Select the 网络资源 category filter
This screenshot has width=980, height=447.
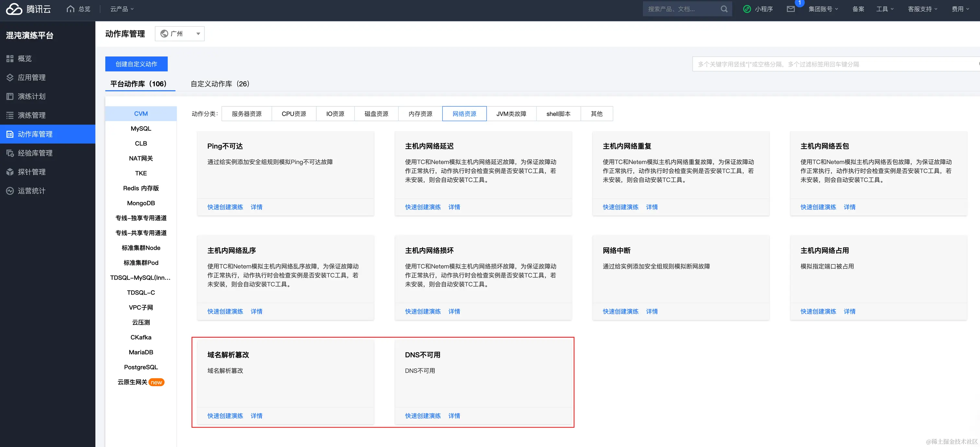[464, 114]
